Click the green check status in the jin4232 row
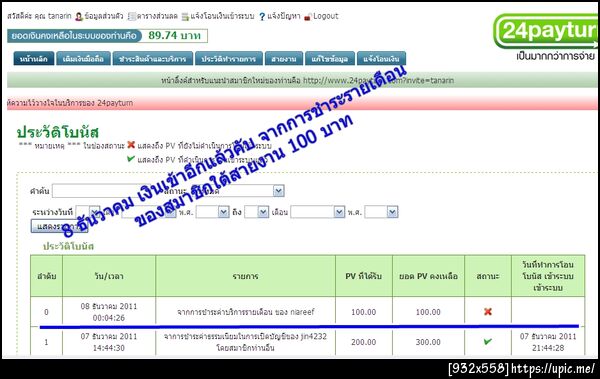Viewport: 600px width, 379px height. click(488, 341)
